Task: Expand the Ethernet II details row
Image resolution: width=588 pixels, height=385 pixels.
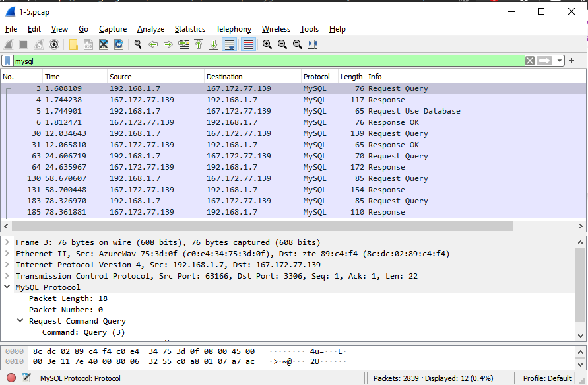Action: 7,254
